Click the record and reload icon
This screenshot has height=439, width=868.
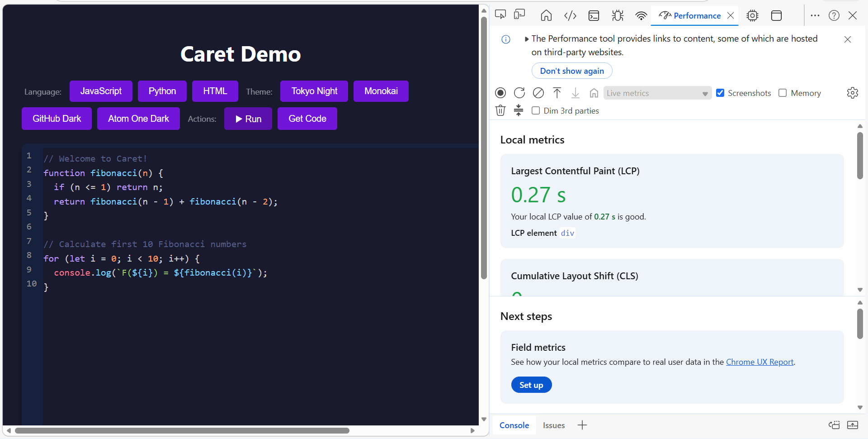[x=519, y=93]
